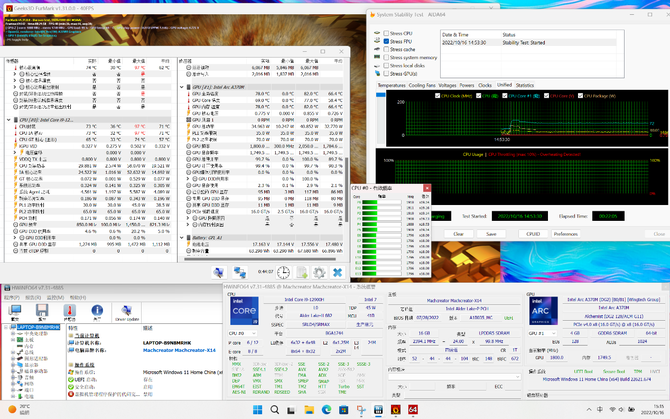Click CPUID button in AIDA64
This screenshot has height=419, width=670.
pyautogui.click(x=533, y=234)
